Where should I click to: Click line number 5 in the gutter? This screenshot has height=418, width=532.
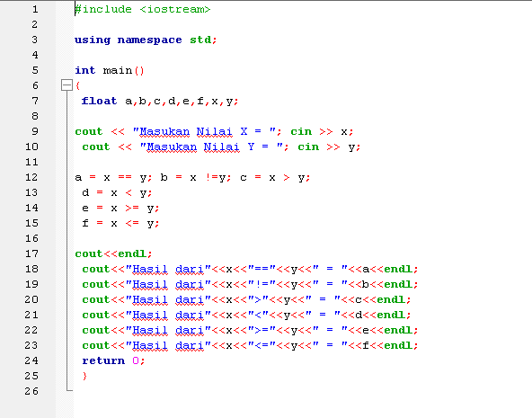(x=35, y=70)
